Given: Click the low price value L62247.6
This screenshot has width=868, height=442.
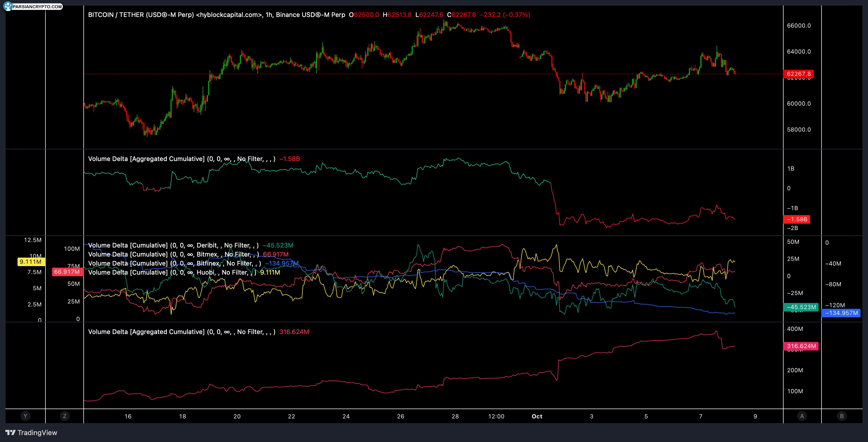Looking at the screenshot, I should [429, 15].
